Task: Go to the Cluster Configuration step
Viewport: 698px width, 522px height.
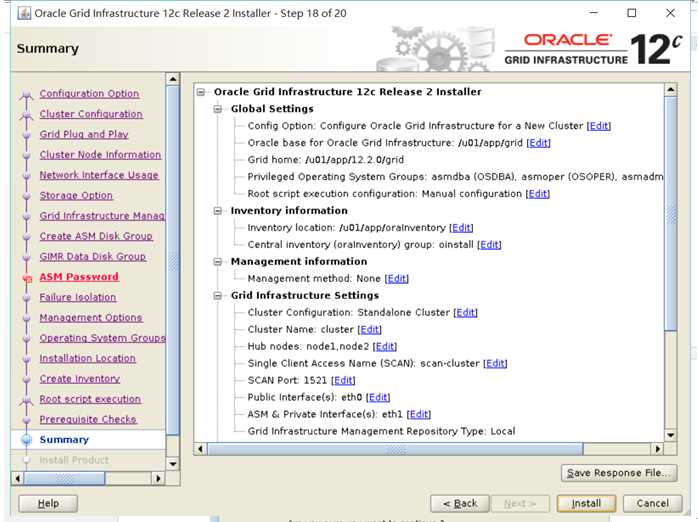Action: point(91,114)
